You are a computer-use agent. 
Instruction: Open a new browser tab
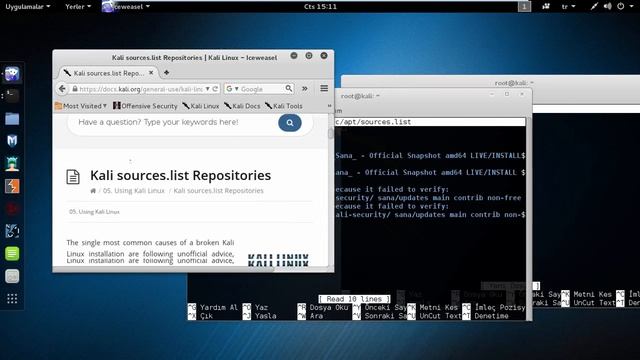167,73
